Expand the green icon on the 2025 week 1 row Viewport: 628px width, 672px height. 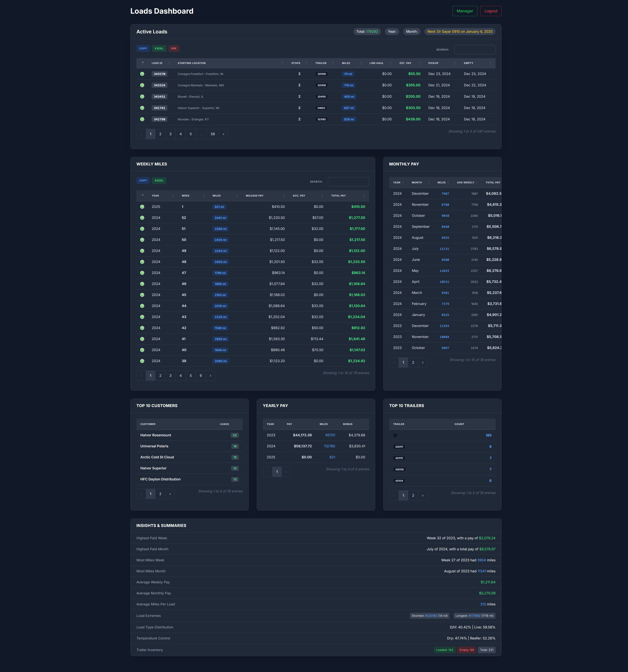(x=142, y=207)
